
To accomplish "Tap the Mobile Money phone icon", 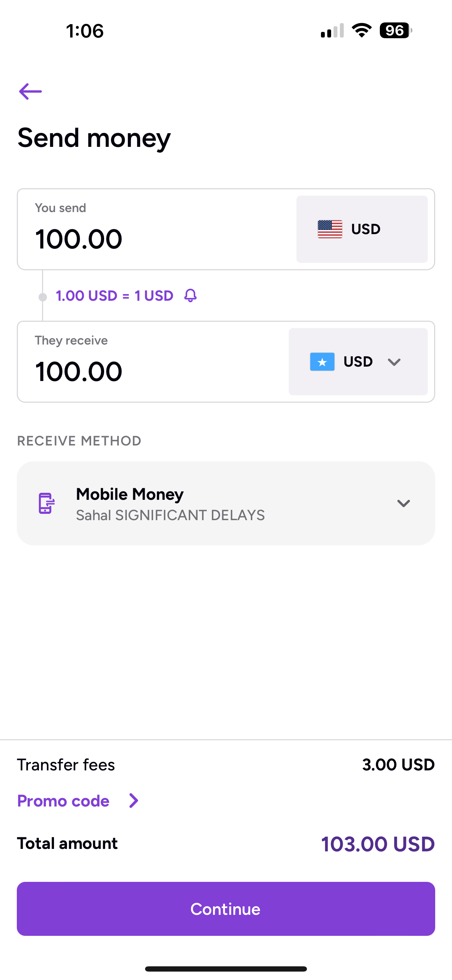I will pyautogui.click(x=46, y=503).
